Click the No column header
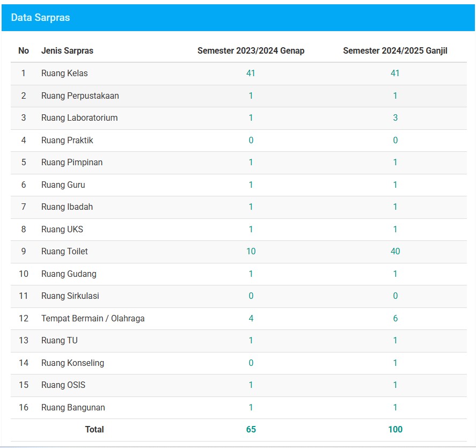Screen dimensions: 476x448 point(24,51)
